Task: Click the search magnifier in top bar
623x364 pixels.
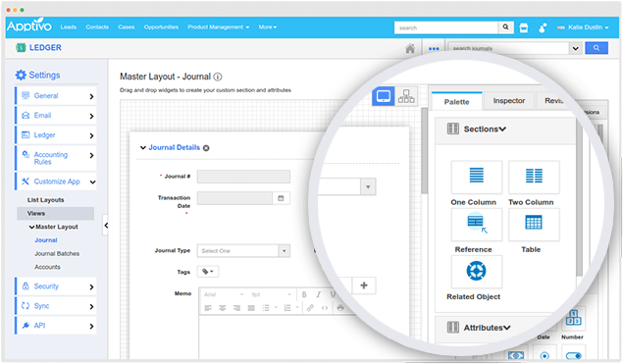Action: point(506,27)
